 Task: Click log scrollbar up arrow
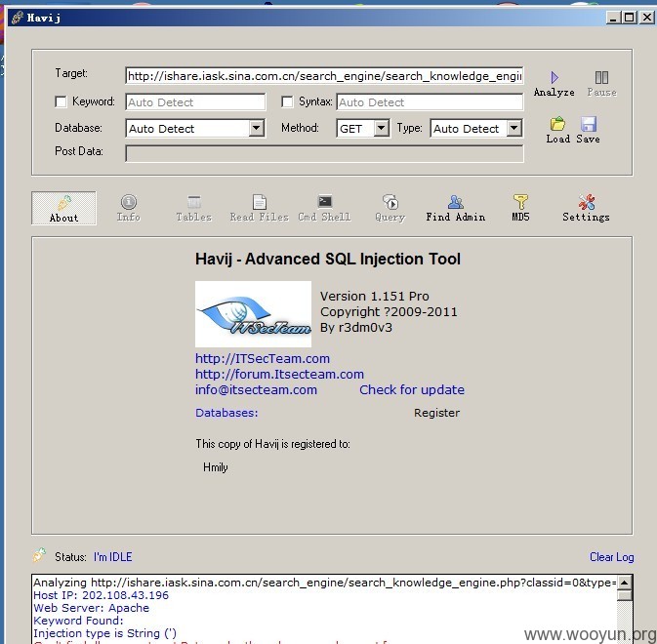tap(625, 583)
